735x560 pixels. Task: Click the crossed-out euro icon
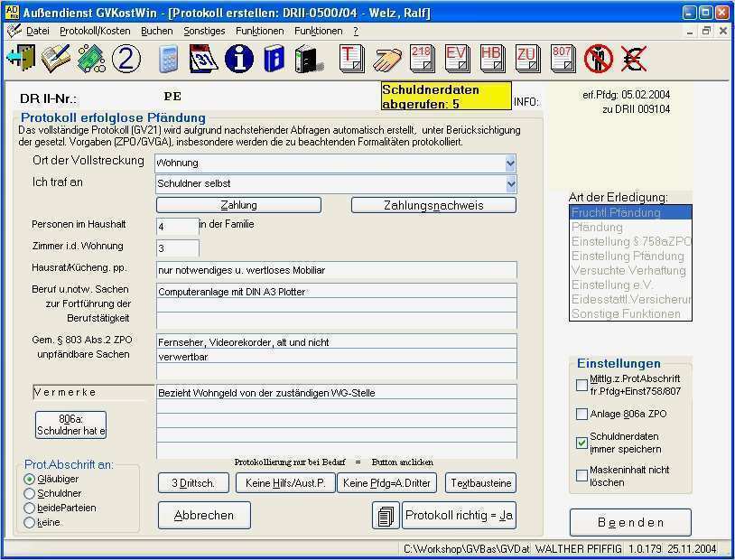click(633, 60)
